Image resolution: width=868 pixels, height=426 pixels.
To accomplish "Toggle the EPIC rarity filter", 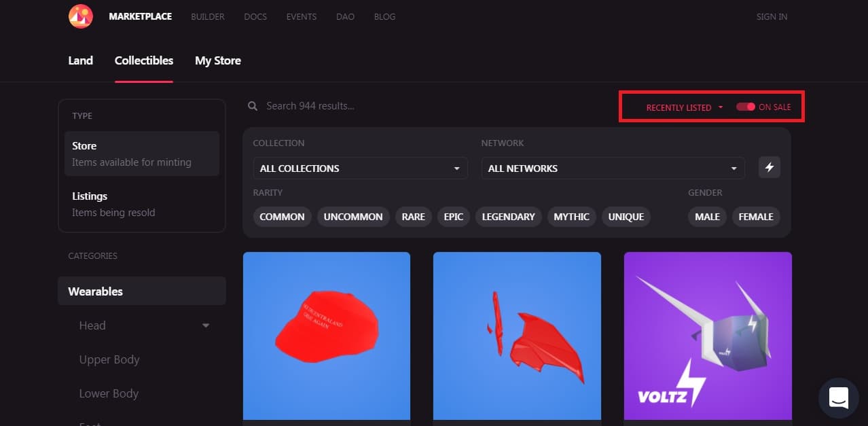I will tap(454, 217).
